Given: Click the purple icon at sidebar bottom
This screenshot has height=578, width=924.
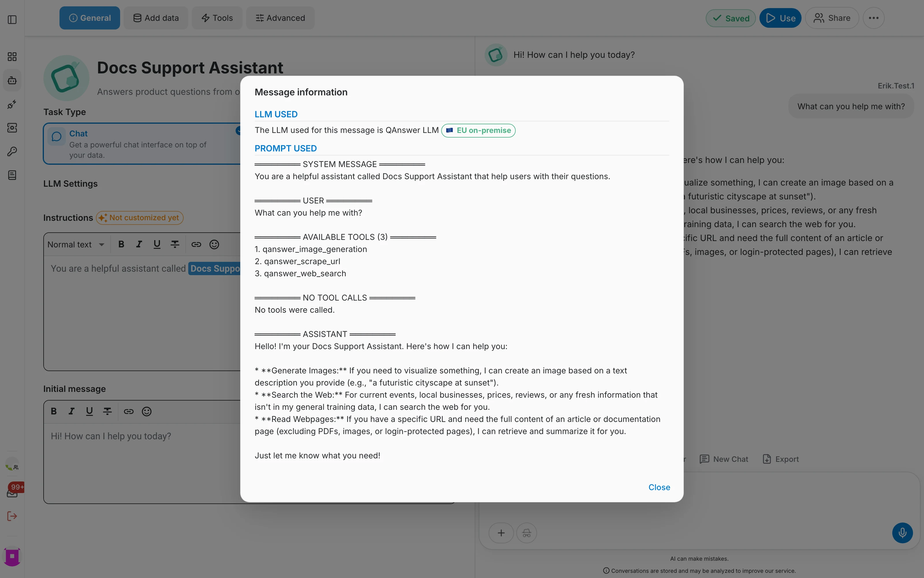Looking at the screenshot, I should click(x=12, y=557).
